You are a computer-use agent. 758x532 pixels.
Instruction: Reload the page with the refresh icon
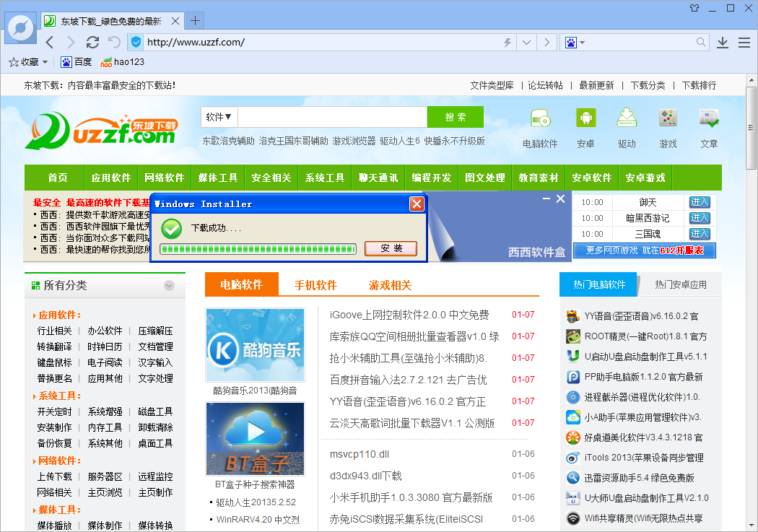pyautogui.click(x=93, y=43)
